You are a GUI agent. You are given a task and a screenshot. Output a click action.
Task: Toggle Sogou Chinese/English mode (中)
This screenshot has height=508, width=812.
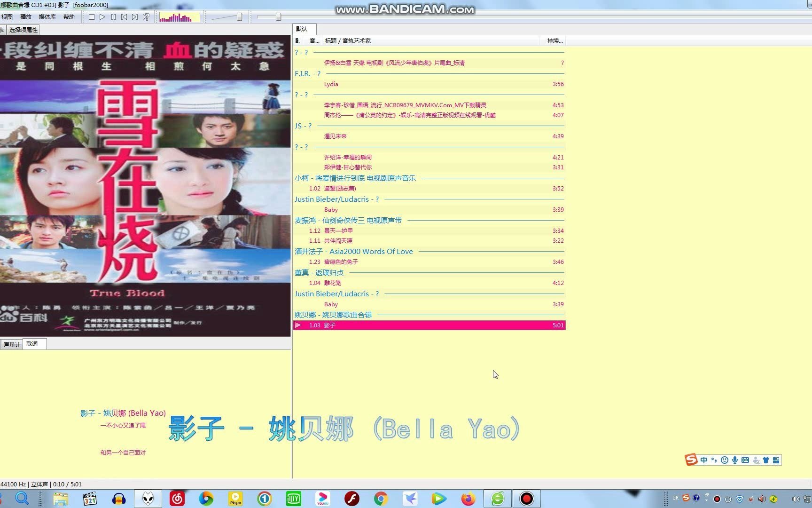tap(704, 460)
